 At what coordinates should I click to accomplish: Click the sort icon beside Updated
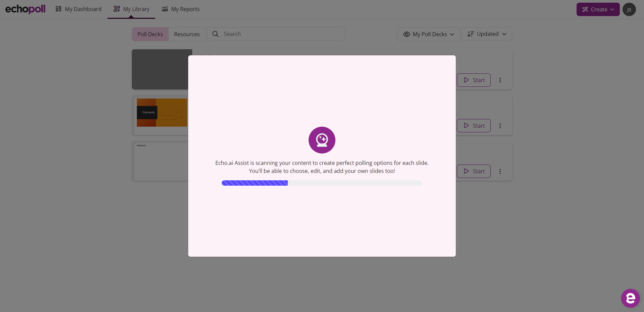471,34
